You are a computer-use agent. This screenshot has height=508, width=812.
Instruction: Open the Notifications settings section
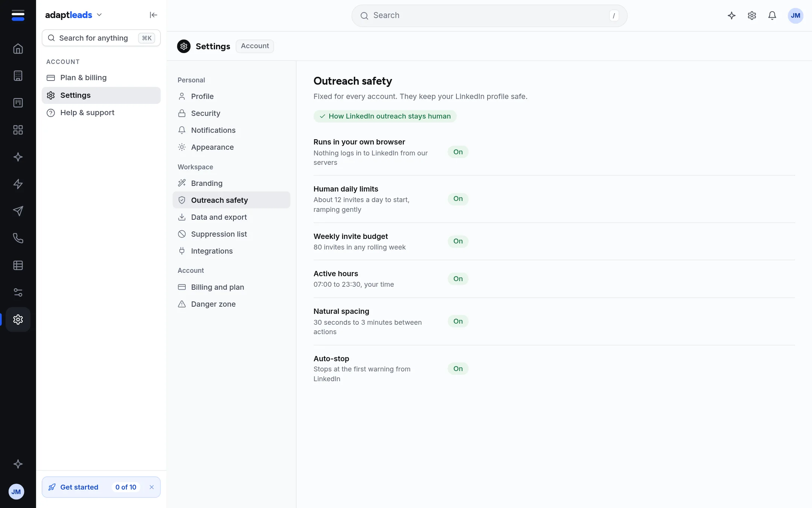[x=231, y=130]
